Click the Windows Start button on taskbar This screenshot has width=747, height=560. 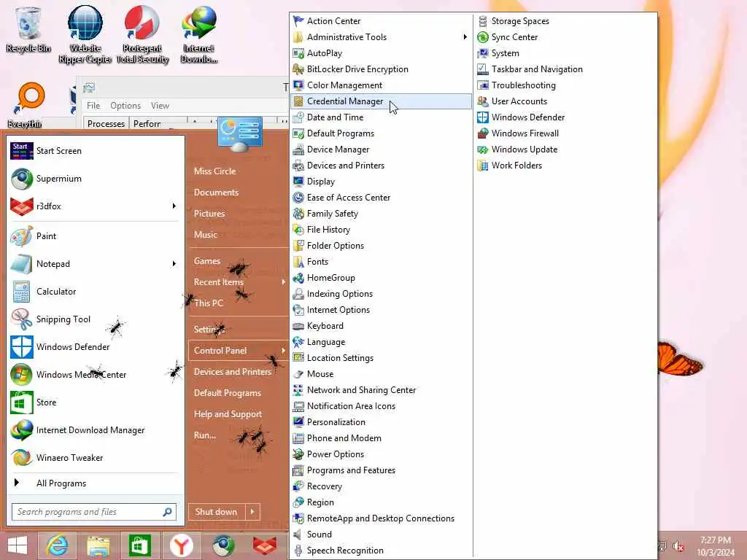[x=18, y=545]
